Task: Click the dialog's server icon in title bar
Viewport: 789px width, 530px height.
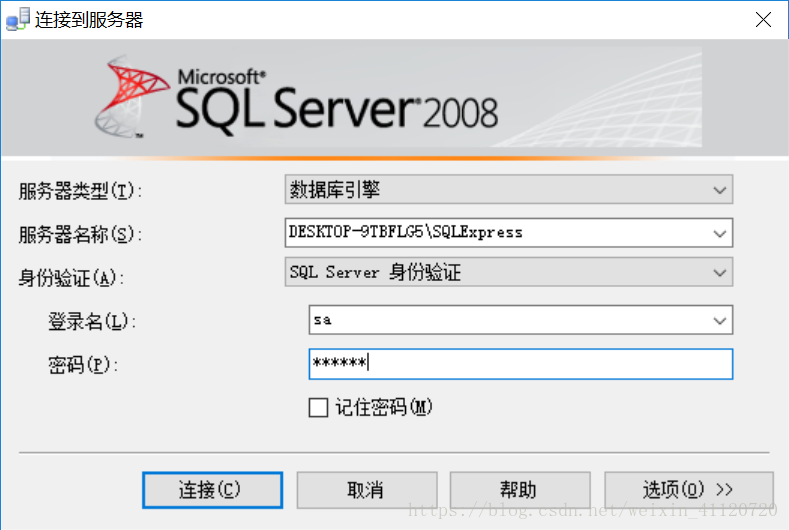Action: [x=18, y=20]
